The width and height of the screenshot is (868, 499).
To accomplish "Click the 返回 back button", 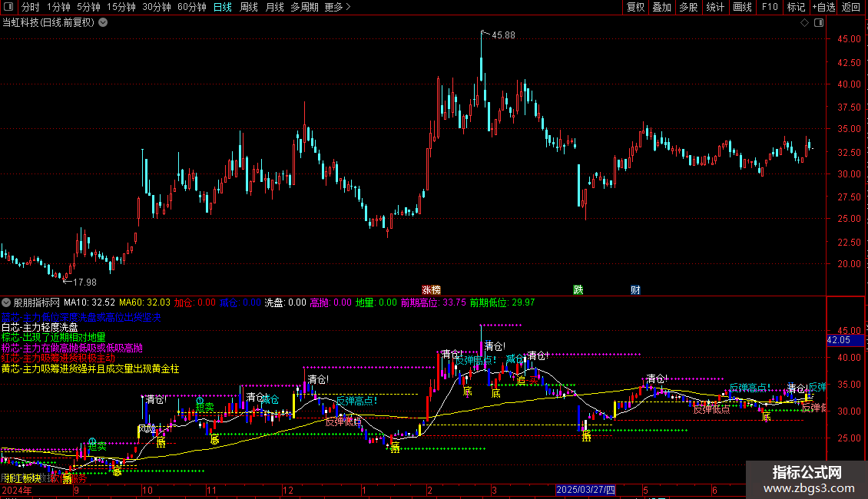I will (851, 7).
